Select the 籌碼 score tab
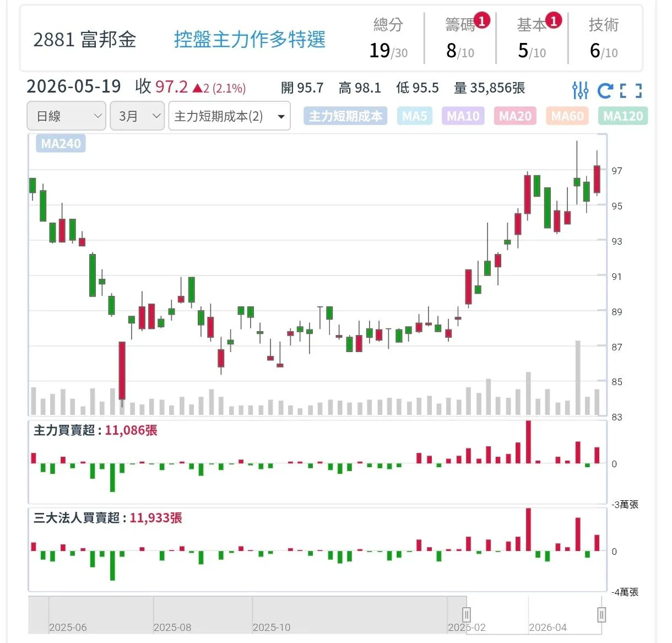Image resolution: width=672 pixels, height=643 pixels. point(460,39)
